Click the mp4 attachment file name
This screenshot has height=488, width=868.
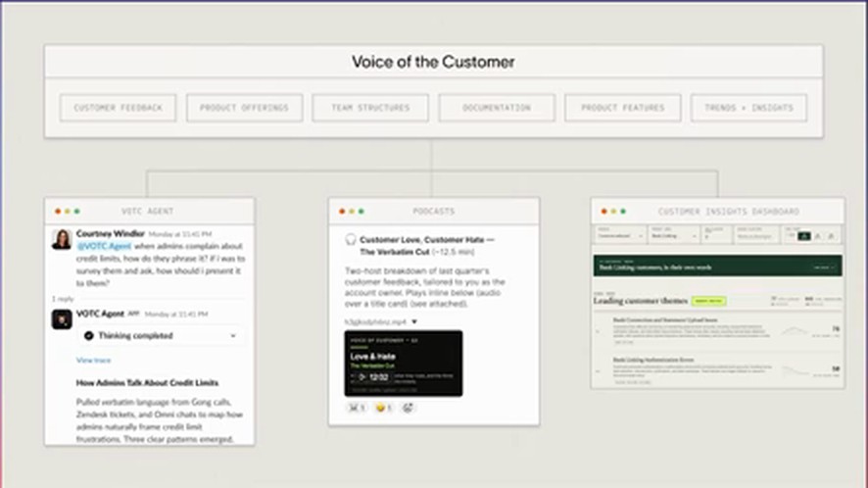(375, 321)
